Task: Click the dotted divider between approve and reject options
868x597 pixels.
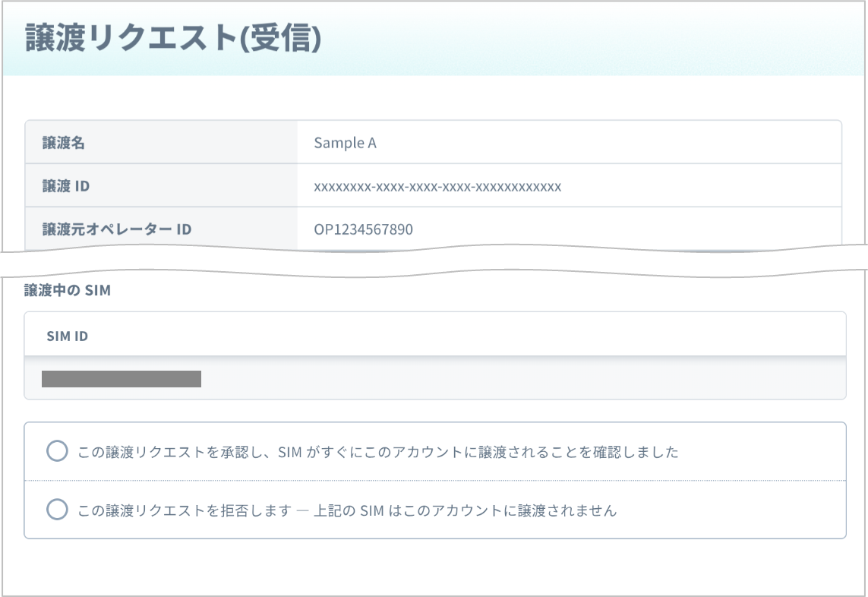Action: [435, 480]
